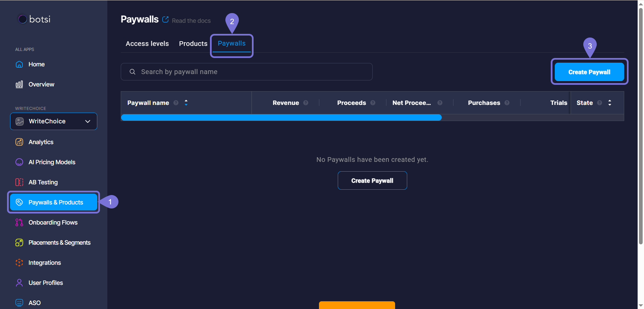Image resolution: width=644 pixels, height=309 pixels.
Task: Open AB Testing sidebar icon
Action: click(19, 182)
